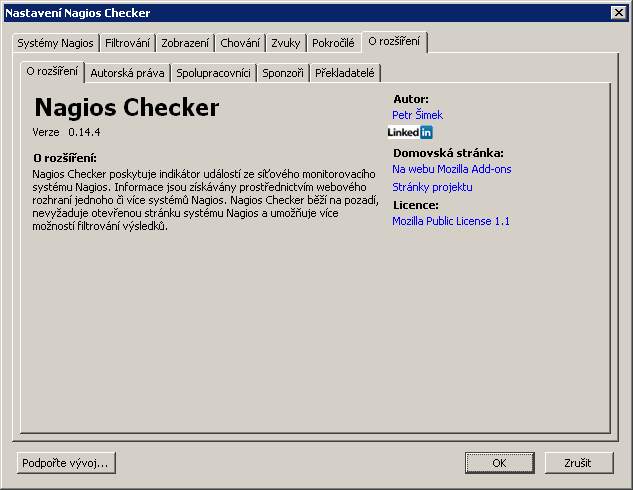Viewport: 633px width, 490px height.
Task: Open the LinkedIn profile badge
Action: coord(410,132)
